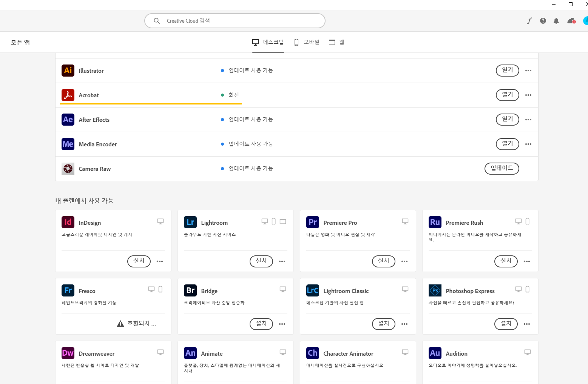Click the Premiere Pro app icon
The image size is (588, 384).
click(313, 222)
